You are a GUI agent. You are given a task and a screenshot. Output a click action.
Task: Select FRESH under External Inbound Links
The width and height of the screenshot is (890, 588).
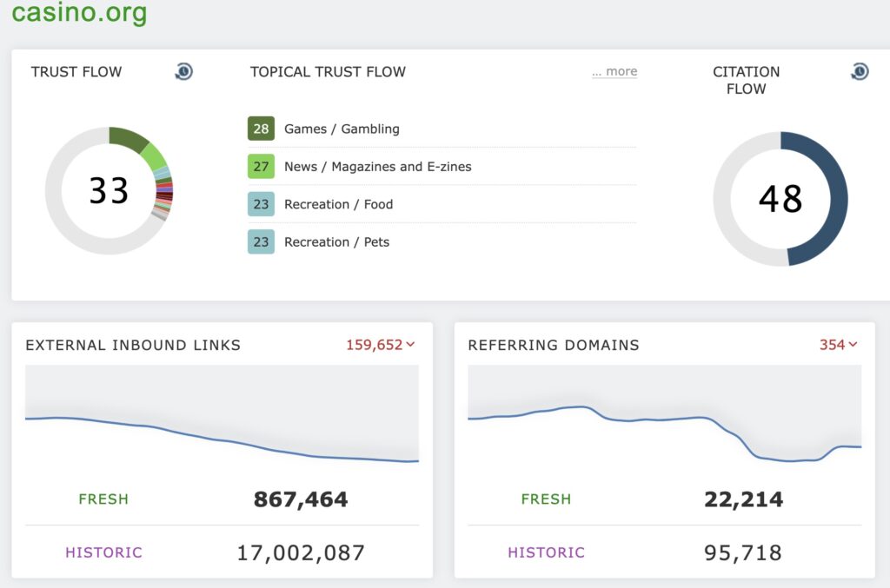coord(103,499)
